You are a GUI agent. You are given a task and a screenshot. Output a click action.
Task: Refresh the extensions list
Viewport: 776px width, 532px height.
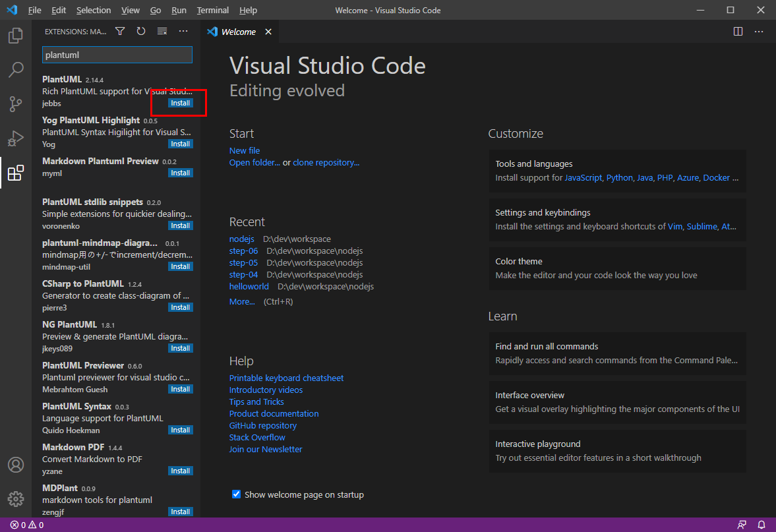click(x=142, y=30)
